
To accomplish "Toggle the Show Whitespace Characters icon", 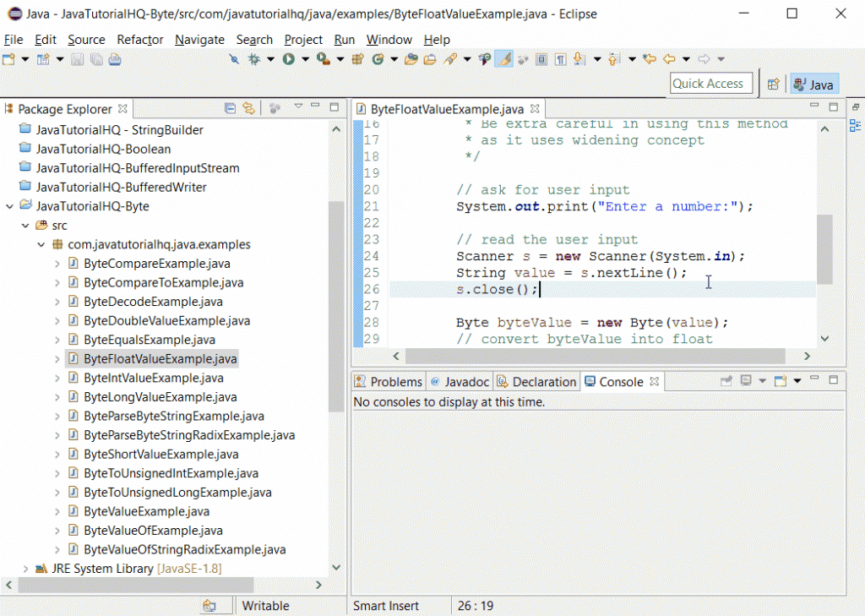I will [559, 59].
